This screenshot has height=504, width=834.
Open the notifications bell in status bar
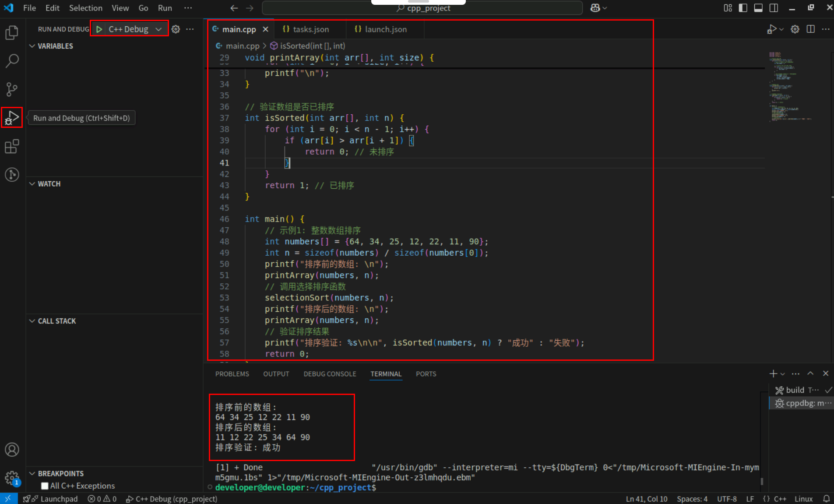[x=826, y=499]
